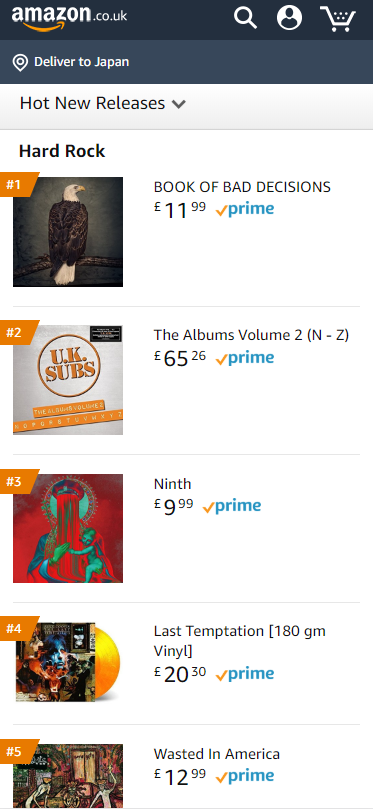Open the Ninth album link

point(172,484)
